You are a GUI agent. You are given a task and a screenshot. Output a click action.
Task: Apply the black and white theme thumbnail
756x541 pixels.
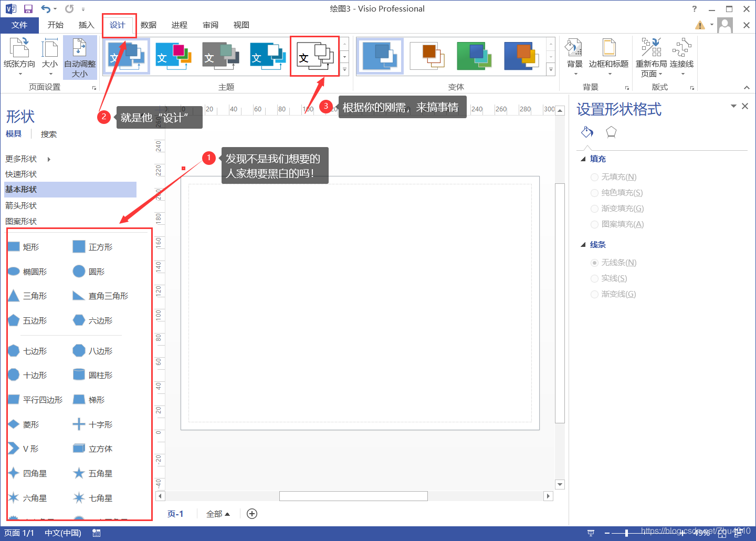315,56
